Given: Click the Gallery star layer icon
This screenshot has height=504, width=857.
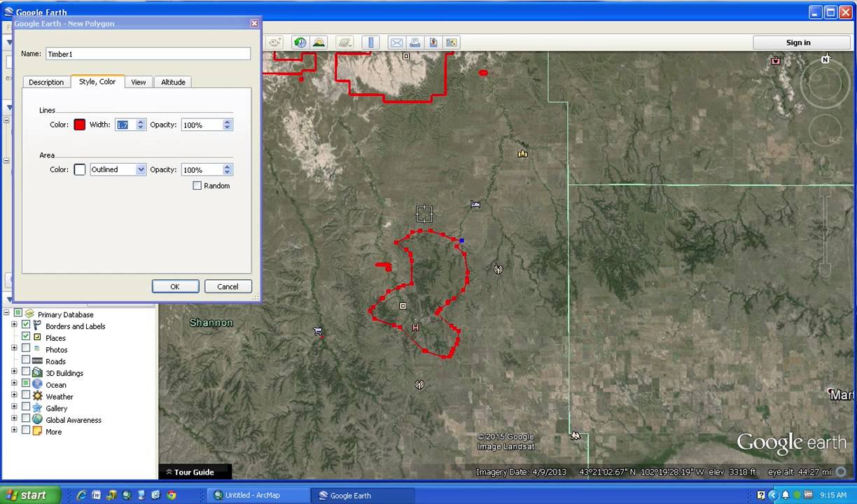Looking at the screenshot, I should coord(37,408).
